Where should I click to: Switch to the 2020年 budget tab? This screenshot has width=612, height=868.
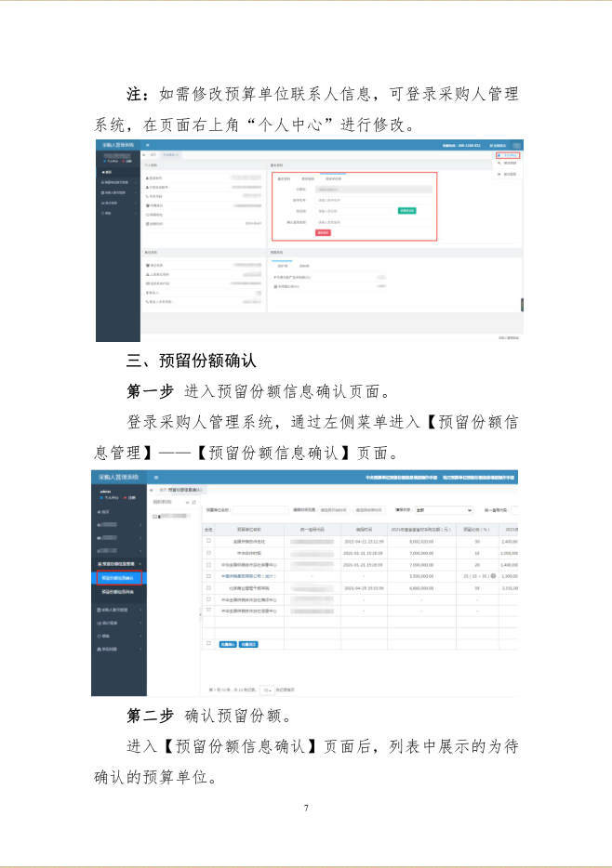[x=304, y=267]
